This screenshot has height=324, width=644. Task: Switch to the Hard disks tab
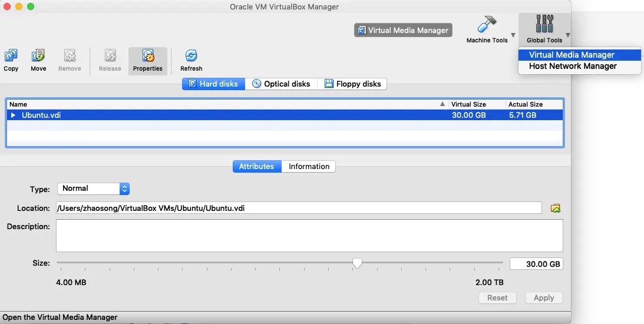pos(213,84)
